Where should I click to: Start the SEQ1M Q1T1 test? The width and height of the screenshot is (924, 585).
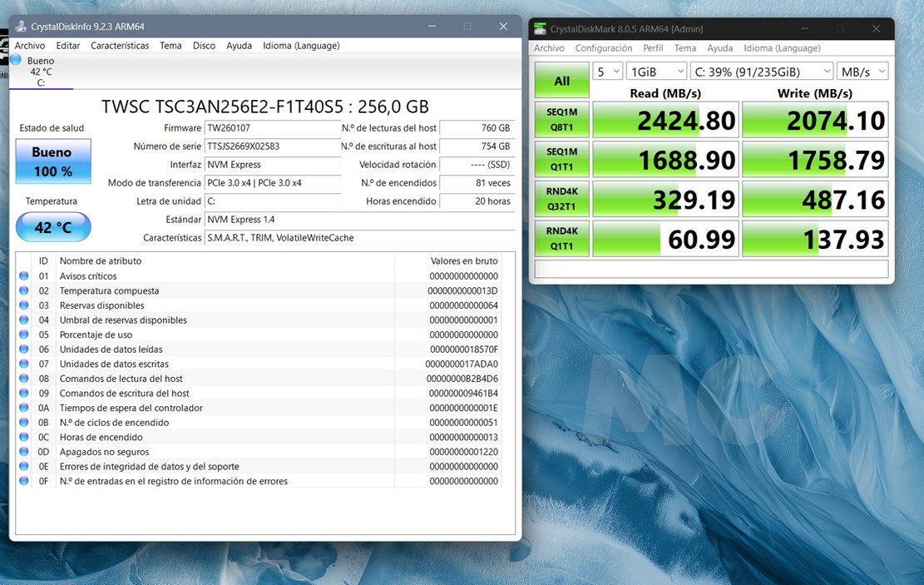tap(561, 159)
